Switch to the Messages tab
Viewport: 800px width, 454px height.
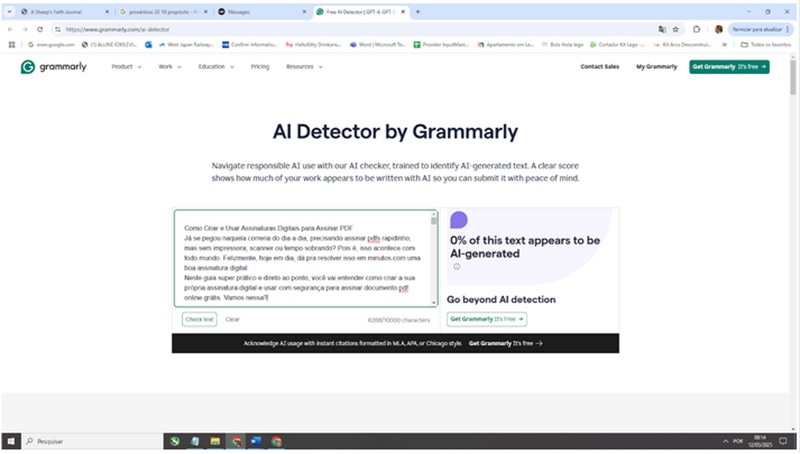[x=260, y=12]
